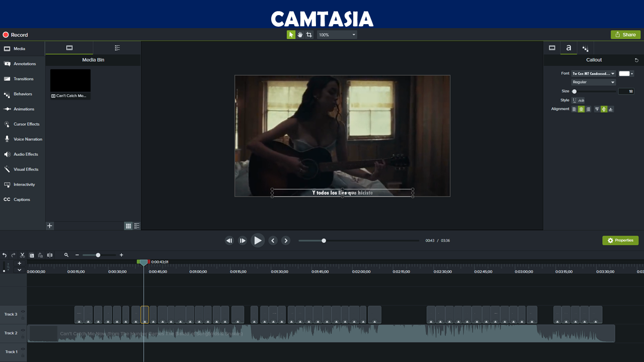Viewport: 644px width, 362px height.
Task: Undo the last action in timeline toolbar
Action: pyautogui.click(x=5, y=255)
